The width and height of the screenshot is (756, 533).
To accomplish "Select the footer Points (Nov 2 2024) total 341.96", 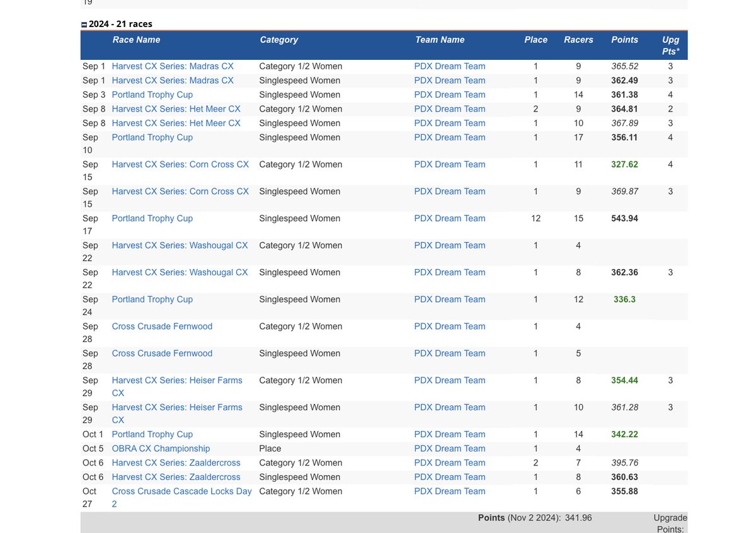I will pos(578,518).
